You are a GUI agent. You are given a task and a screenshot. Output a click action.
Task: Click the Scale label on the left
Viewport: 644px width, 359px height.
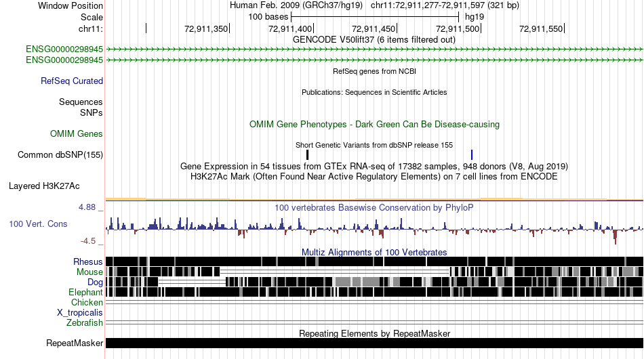(x=92, y=17)
